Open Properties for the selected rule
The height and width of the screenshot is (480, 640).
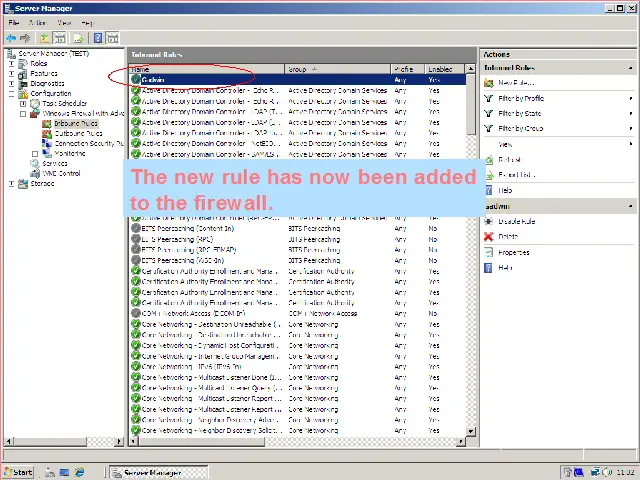point(513,252)
